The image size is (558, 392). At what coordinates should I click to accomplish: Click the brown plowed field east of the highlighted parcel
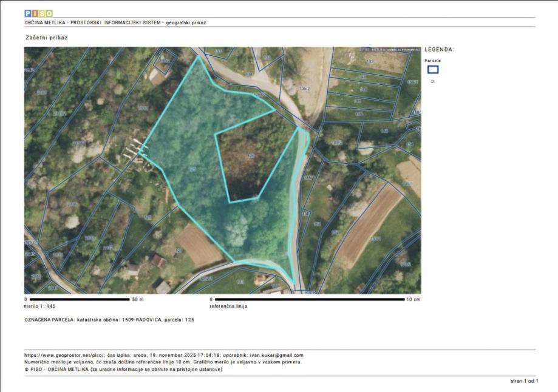tap(368, 223)
